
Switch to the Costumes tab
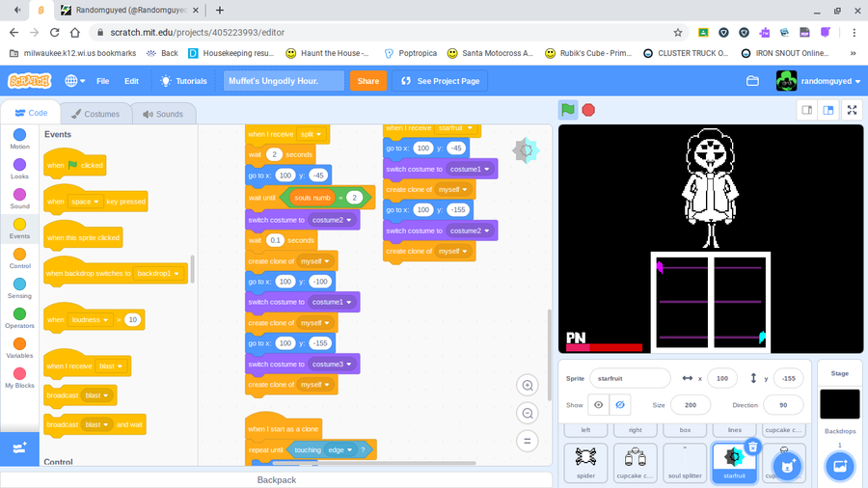tap(95, 114)
